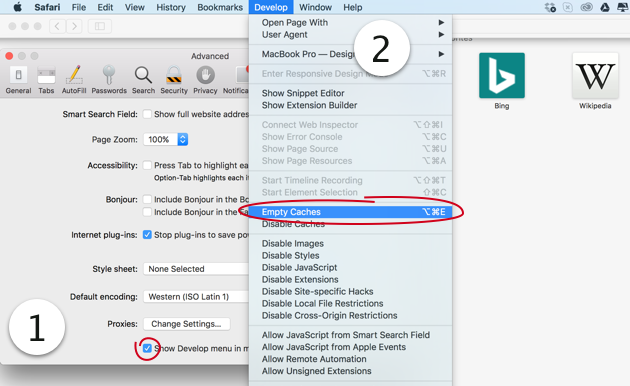This screenshot has width=630, height=386.
Task: Click the display mirroring menu bar icon
Action: (x=623, y=7)
